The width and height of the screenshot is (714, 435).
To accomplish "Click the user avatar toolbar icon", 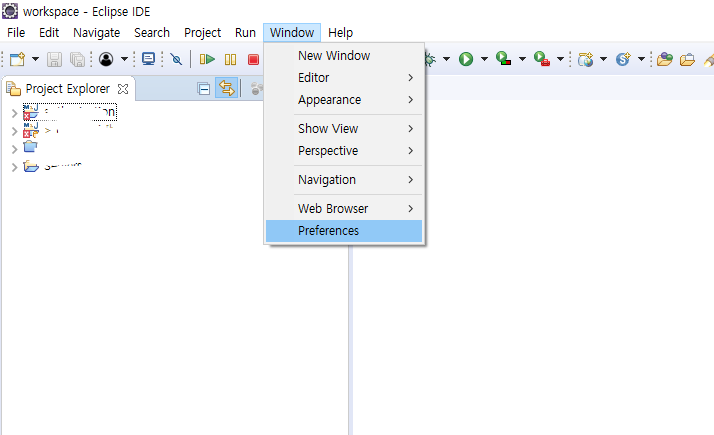I will [106, 59].
